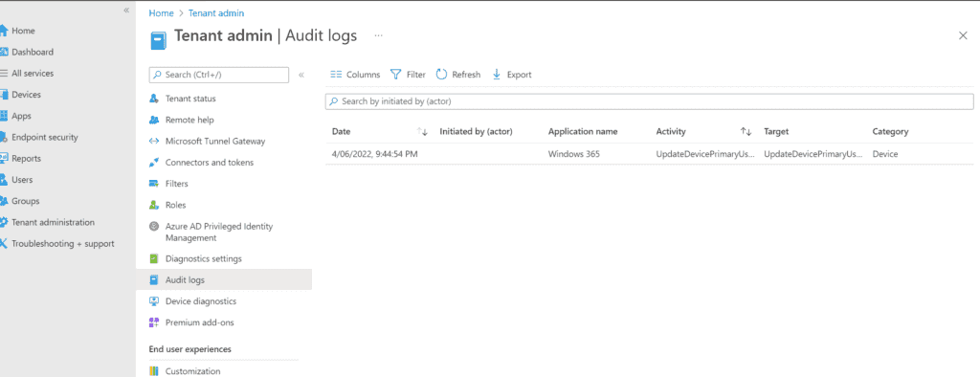The height and width of the screenshot is (377, 980).
Task: Click the Tenant status icon
Action: [x=154, y=99]
